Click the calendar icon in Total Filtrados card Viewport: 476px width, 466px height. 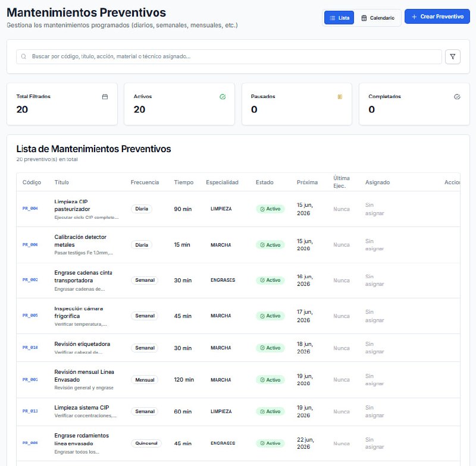105,97
